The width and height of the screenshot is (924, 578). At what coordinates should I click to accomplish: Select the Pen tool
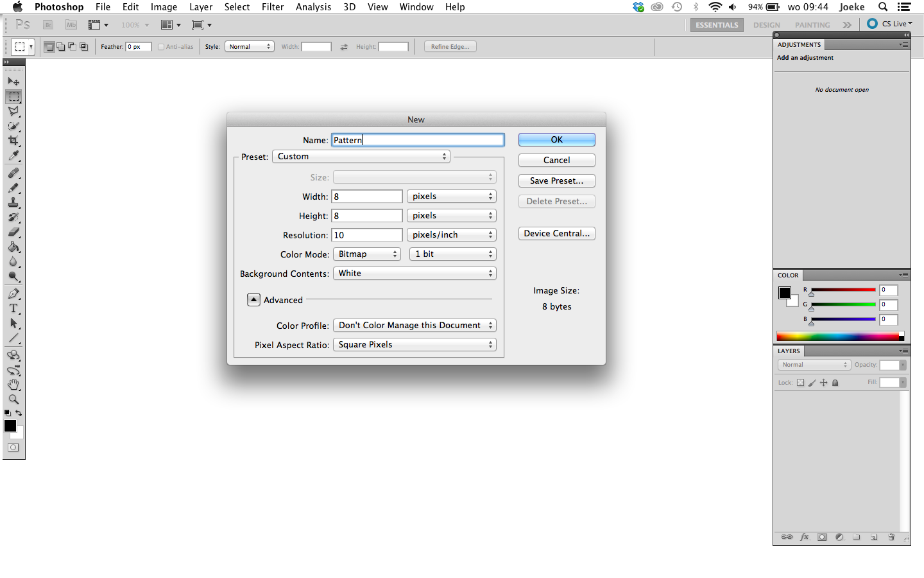13,293
